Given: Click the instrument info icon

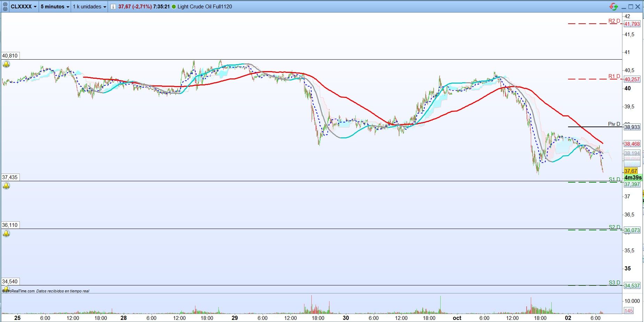Looking at the screenshot, I should point(113,7).
